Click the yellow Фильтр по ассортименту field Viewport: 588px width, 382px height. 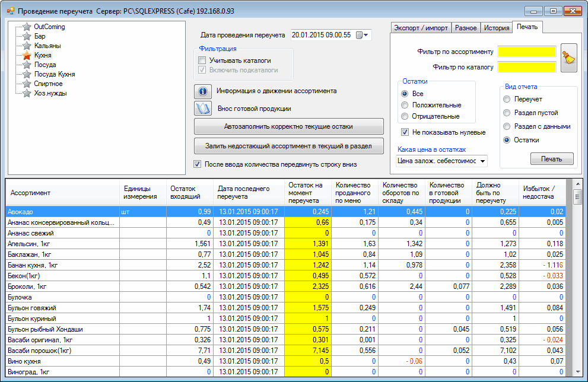pos(526,52)
